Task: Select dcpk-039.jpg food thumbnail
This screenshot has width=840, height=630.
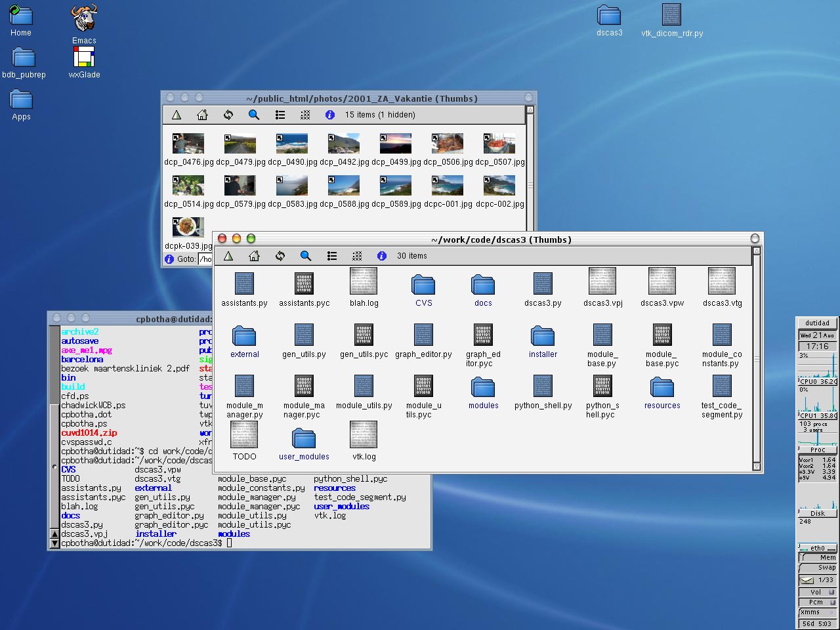Action: (x=188, y=227)
